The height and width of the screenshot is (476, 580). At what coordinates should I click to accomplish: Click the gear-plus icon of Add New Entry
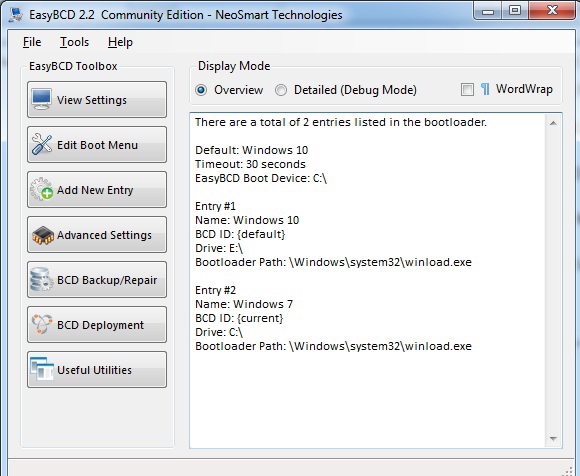tap(41, 189)
